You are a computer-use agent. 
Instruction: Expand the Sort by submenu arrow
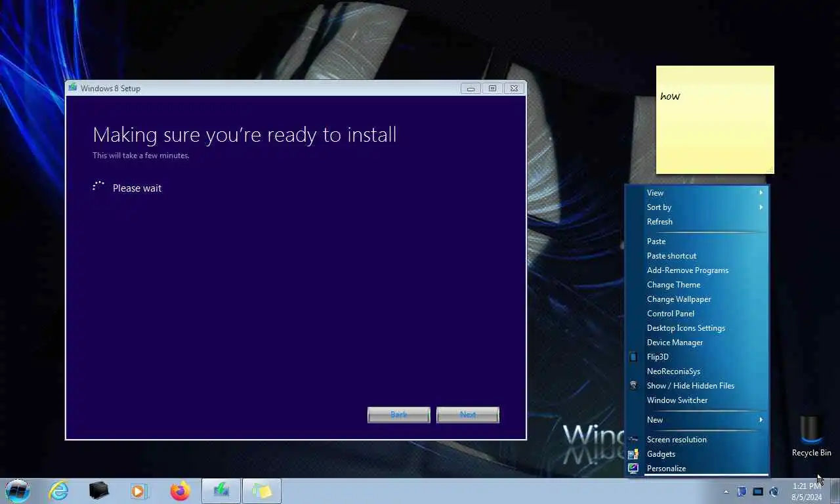pos(761,207)
